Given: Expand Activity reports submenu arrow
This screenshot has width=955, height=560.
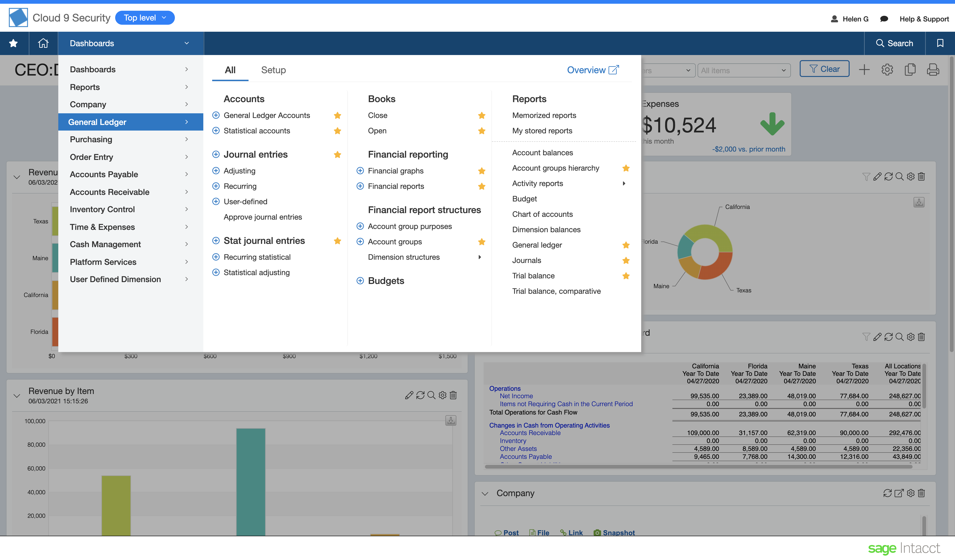Looking at the screenshot, I should click(x=624, y=183).
